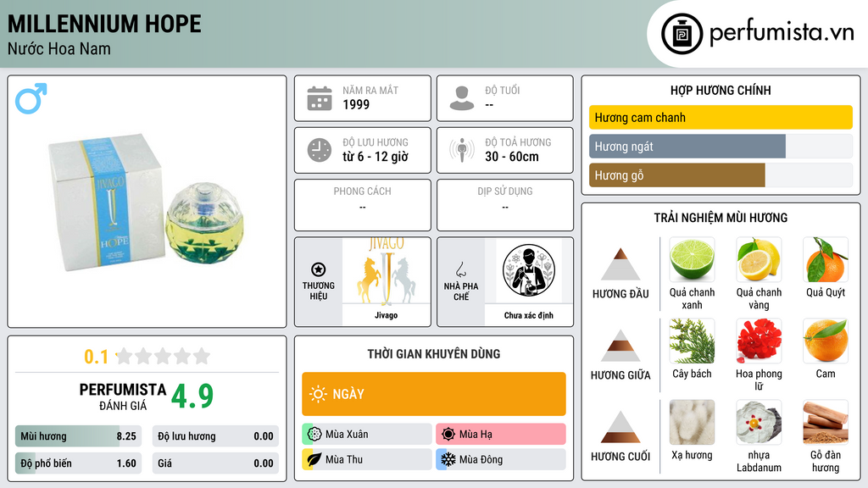Click the sillage icon for Độ toả hương

click(462, 150)
